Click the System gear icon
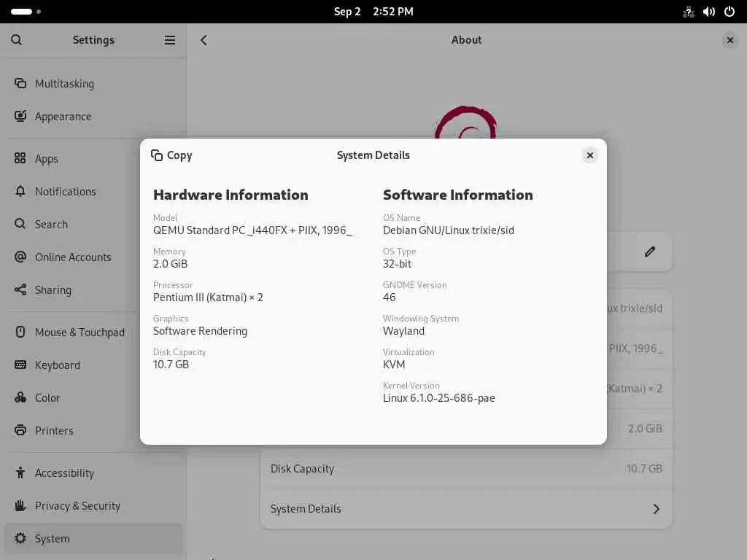Image resolution: width=747 pixels, height=560 pixels. tap(20, 538)
